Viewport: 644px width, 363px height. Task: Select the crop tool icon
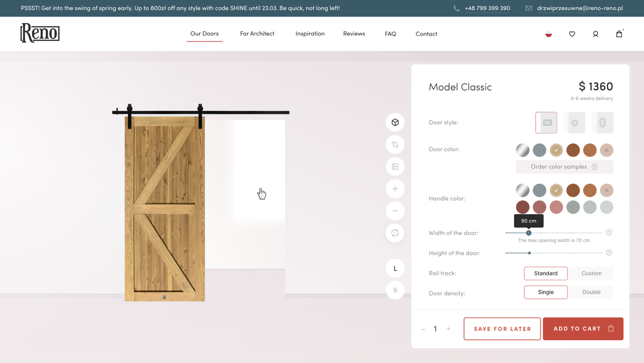click(x=395, y=144)
